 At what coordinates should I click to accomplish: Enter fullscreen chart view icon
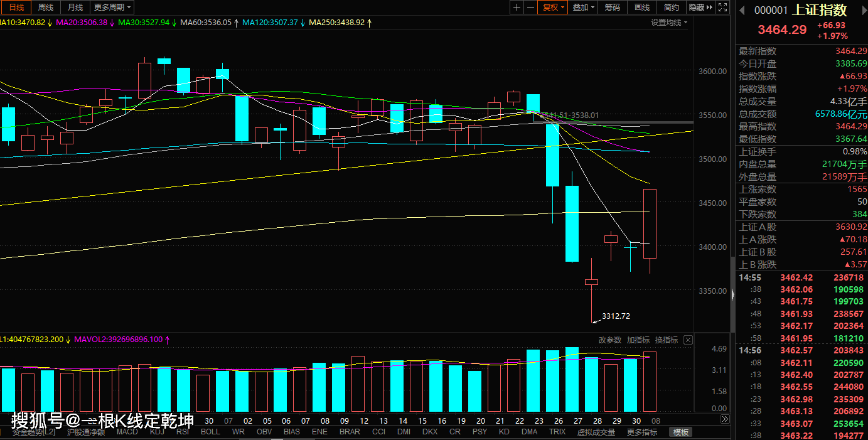coord(723,8)
